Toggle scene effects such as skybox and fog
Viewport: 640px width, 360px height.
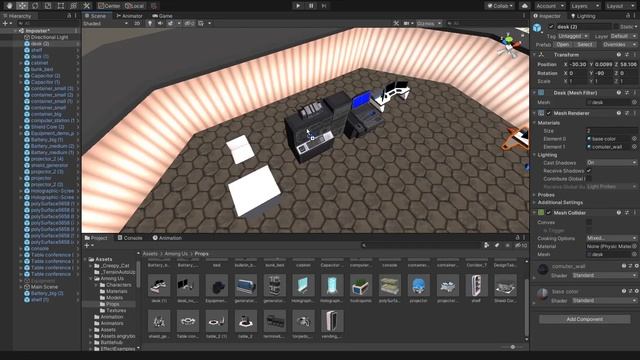[170, 23]
